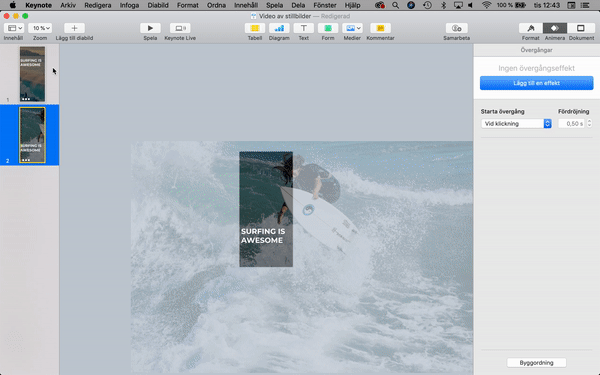Add a new slide with Lägg till diabild
600x375 pixels.
click(x=74, y=28)
